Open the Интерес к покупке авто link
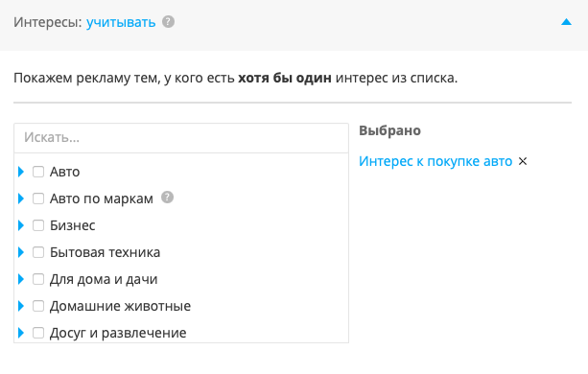Viewport: 588px width, 374px height. point(435,161)
